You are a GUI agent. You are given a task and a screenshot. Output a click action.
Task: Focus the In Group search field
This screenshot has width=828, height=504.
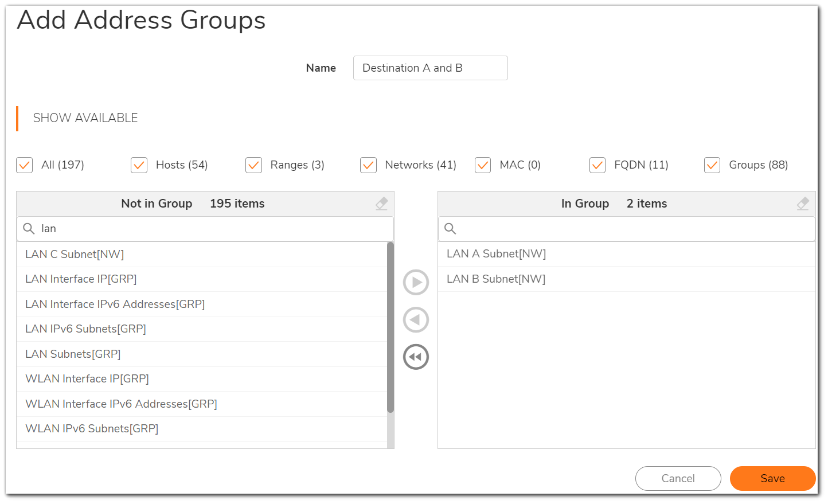tap(627, 229)
